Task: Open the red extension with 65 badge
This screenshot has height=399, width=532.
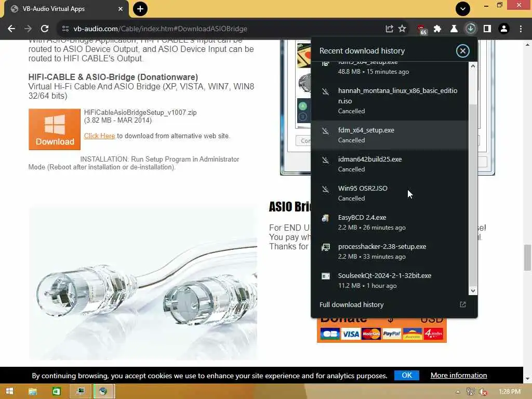Action: 422,30
